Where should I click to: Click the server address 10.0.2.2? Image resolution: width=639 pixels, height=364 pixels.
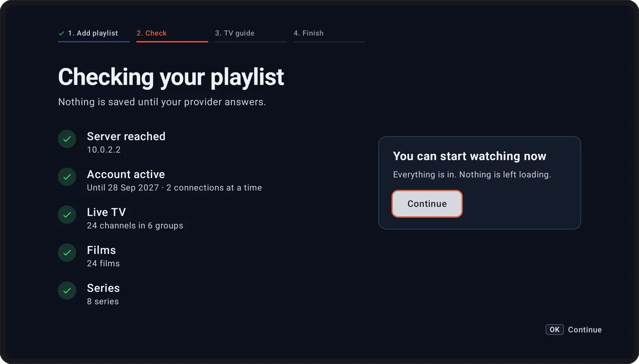[104, 150]
